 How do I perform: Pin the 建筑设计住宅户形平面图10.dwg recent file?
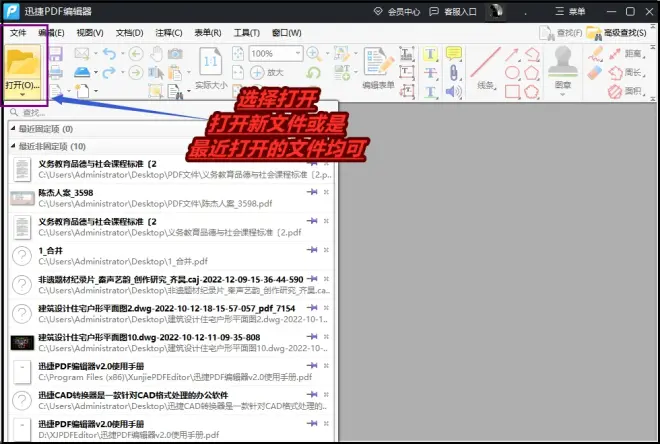[312, 337]
